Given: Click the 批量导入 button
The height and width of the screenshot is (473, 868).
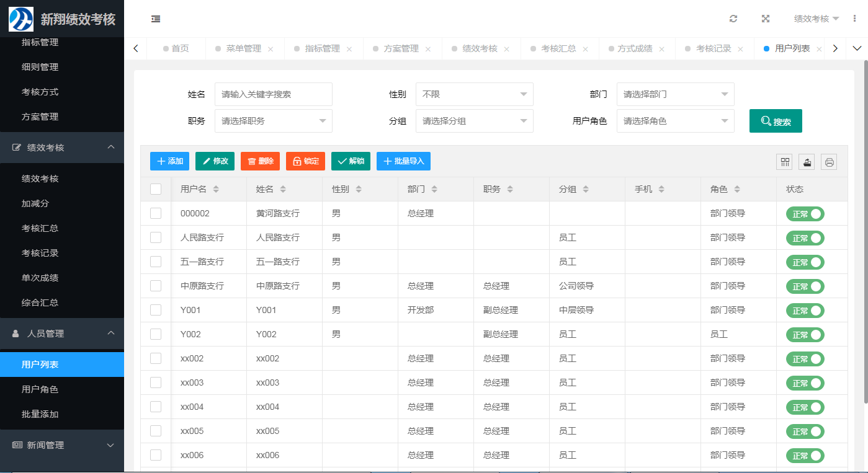Looking at the screenshot, I should click(x=403, y=161).
